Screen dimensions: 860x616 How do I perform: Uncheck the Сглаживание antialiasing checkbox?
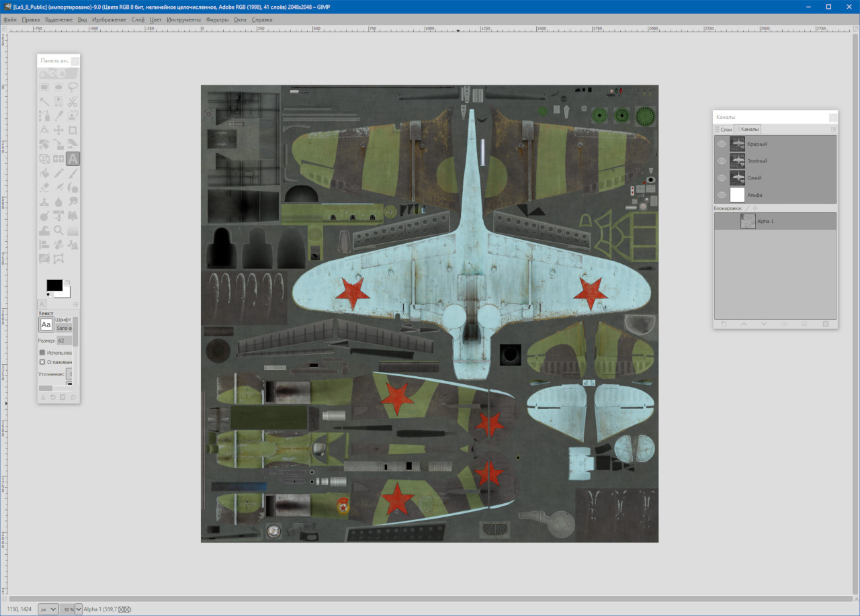[x=42, y=362]
